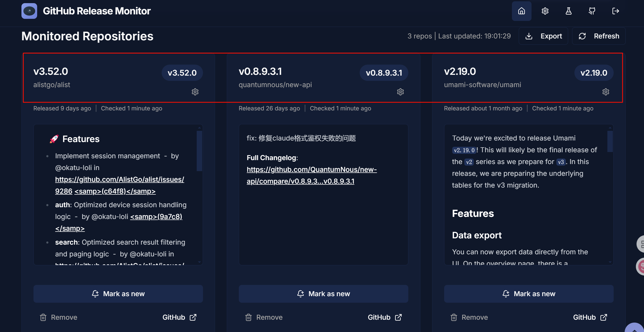
Task: Open settings gear for alistgo/alist card
Action: pyautogui.click(x=195, y=92)
